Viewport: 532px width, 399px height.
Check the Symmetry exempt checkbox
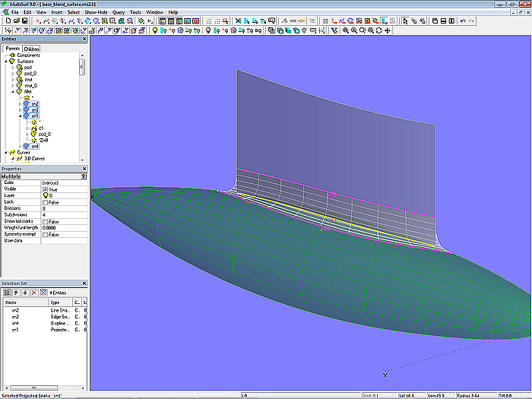point(45,235)
